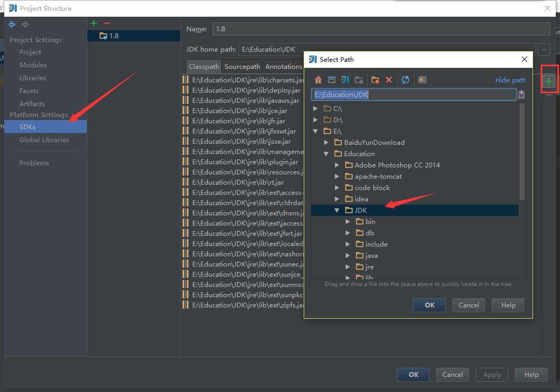Refresh the file tree in Select Path
Viewport: 560px width, 392px height.
405,80
